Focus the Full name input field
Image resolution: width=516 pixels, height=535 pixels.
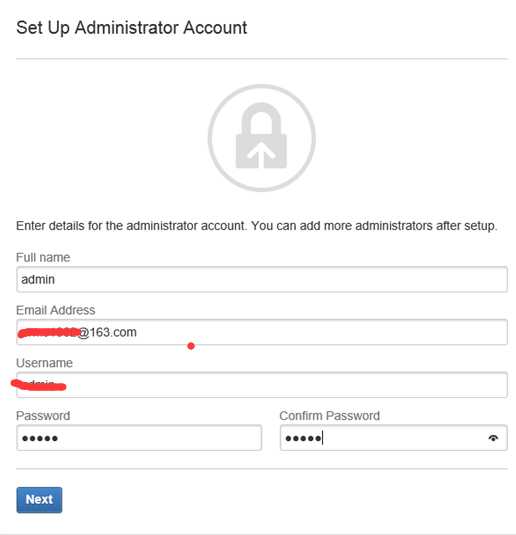(262, 279)
